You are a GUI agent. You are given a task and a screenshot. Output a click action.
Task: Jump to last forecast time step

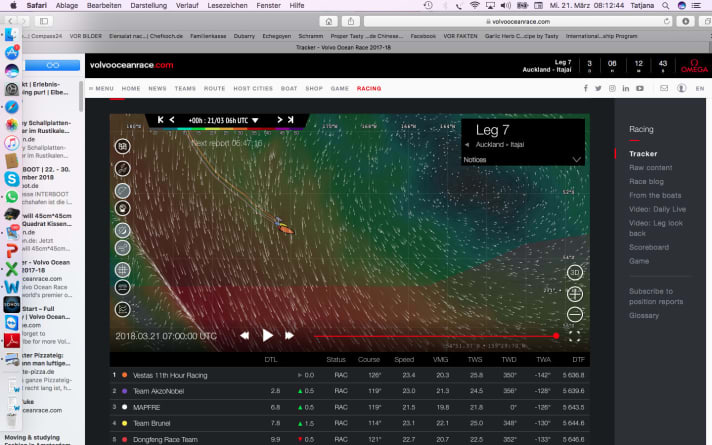(x=291, y=120)
